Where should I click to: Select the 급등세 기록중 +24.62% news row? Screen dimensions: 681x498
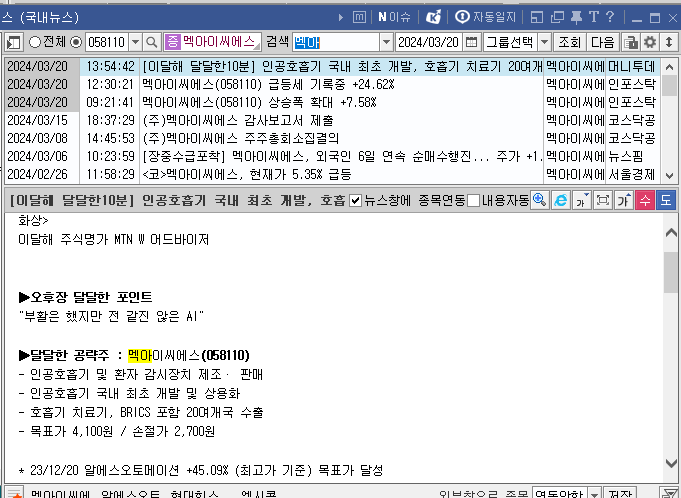click(332, 84)
